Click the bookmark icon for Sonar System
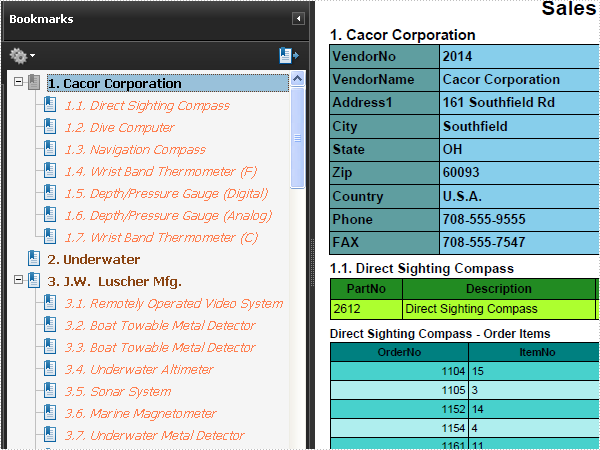Image resolution: width=600 pixels, height=450 pixels. click(50, 390)
